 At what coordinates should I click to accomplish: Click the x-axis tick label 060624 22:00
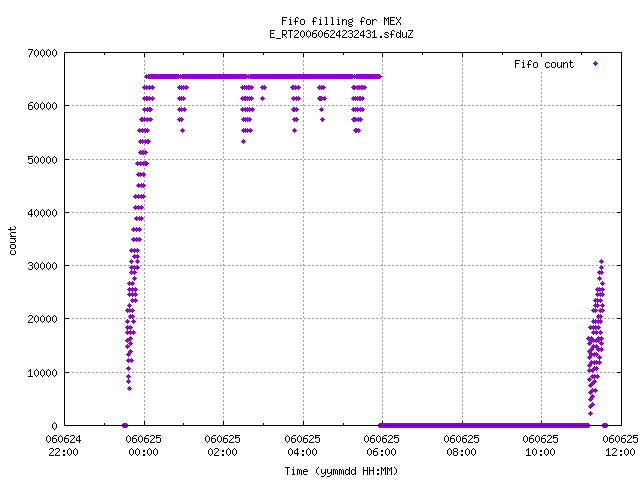63,445
